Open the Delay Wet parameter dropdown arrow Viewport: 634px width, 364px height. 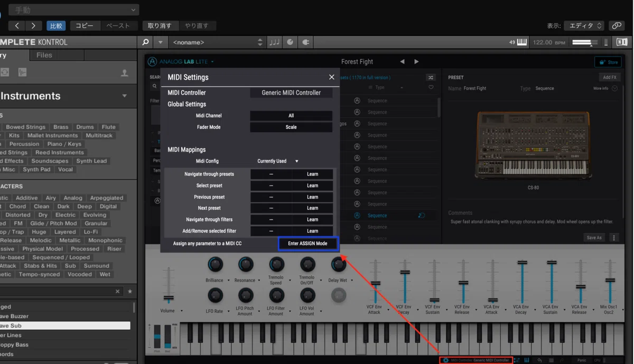coord(351,281)
